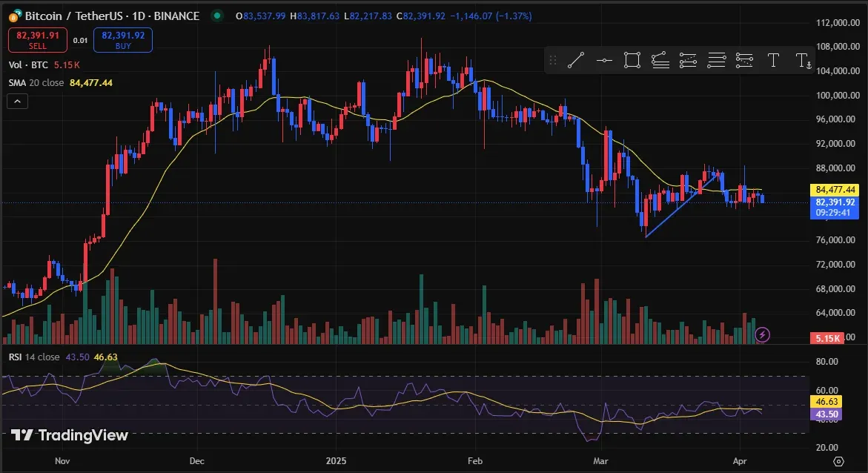Click the BUY 82,391.92 button
Viewport: 868px width, 473px height.
123,40
